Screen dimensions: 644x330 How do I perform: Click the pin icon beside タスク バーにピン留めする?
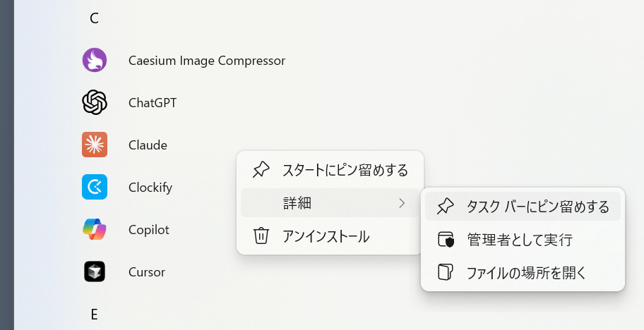tap(446, 207)
